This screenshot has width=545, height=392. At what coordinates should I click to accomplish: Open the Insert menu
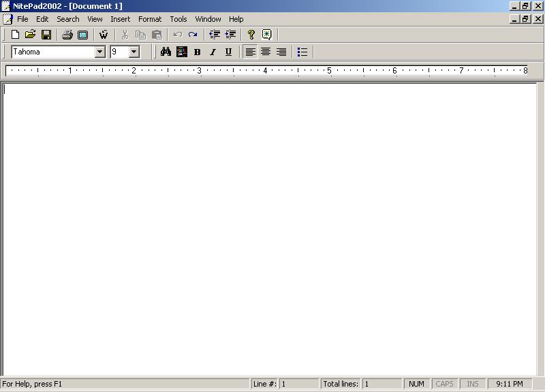120,19
